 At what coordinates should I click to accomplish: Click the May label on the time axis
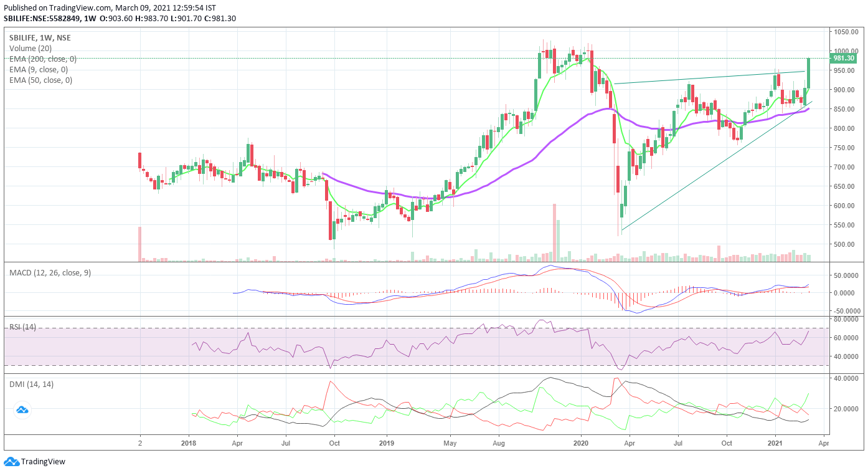point(451,442)
